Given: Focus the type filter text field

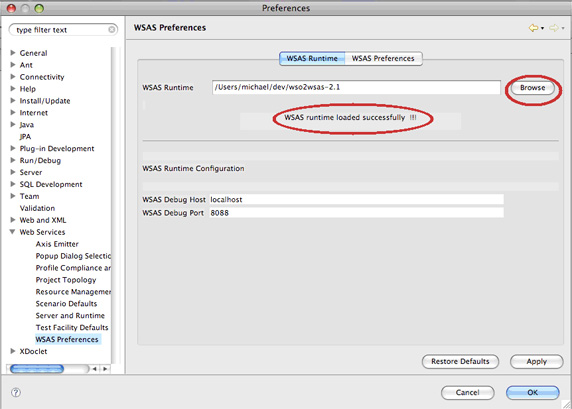Looking at the screenshot, I should tap(62, 30).
